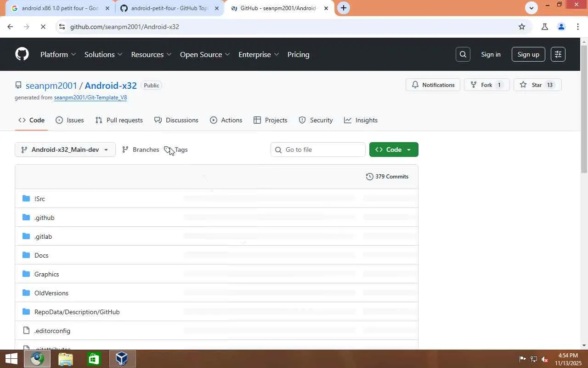Close the android-petit-four GitHub Topics tab
588x368 pixels.
pos(217,8)
